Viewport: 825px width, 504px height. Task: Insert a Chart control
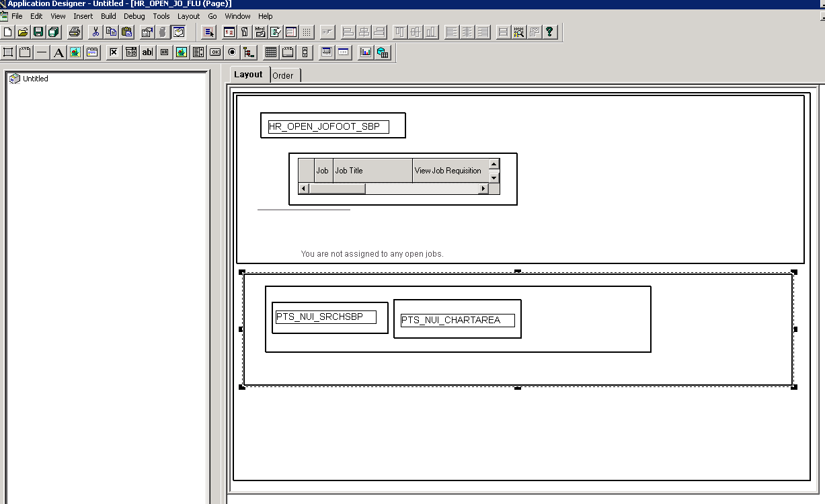(x=365, y=52)
